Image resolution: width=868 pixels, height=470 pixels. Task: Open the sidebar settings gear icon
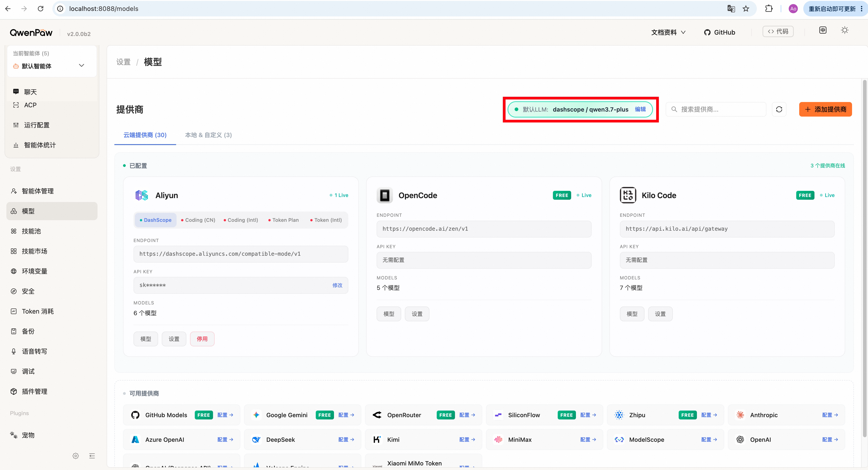[76, 456]
